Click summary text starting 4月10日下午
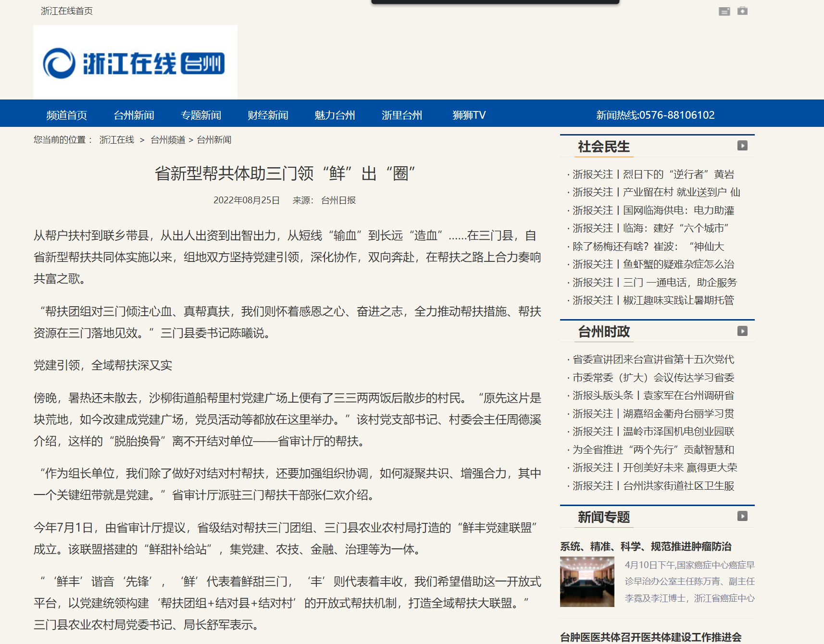 (x=689, y=582)
